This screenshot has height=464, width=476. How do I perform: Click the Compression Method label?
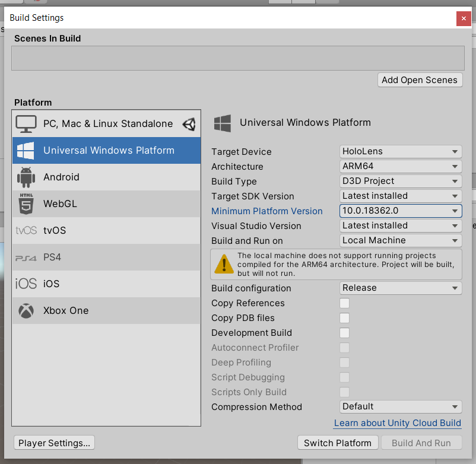coord(256,407)
